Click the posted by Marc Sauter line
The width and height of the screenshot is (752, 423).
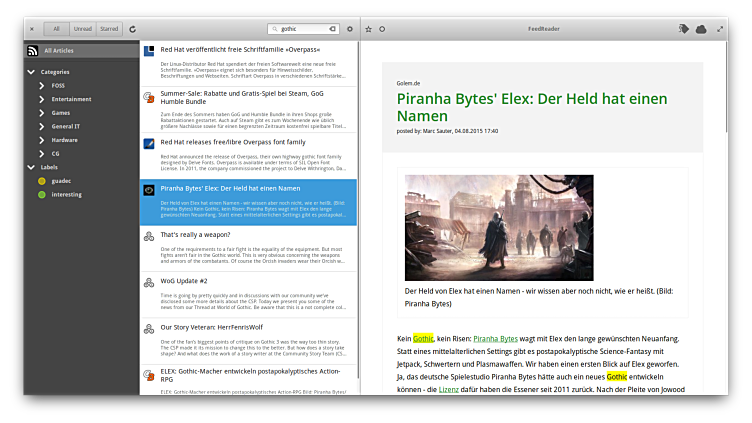point(447,131)
